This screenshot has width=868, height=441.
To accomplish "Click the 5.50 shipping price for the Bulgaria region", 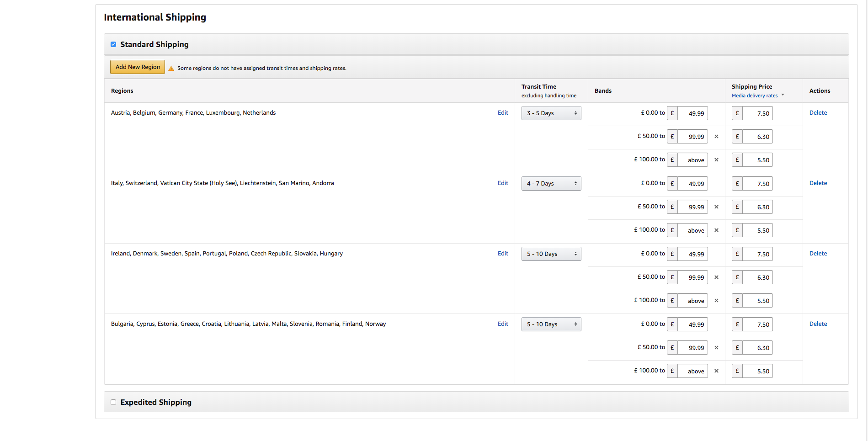I will (x=757, y=371).
